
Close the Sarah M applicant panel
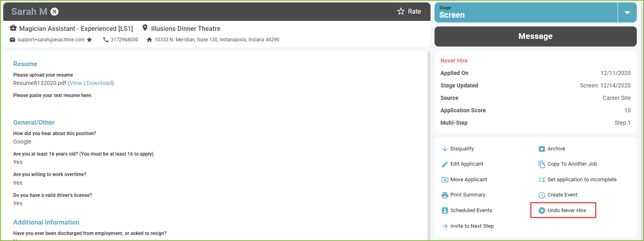[x=54, y=12]
